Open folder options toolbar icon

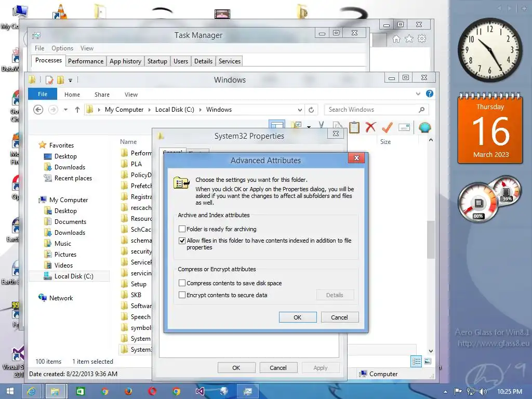pos(296,126)
